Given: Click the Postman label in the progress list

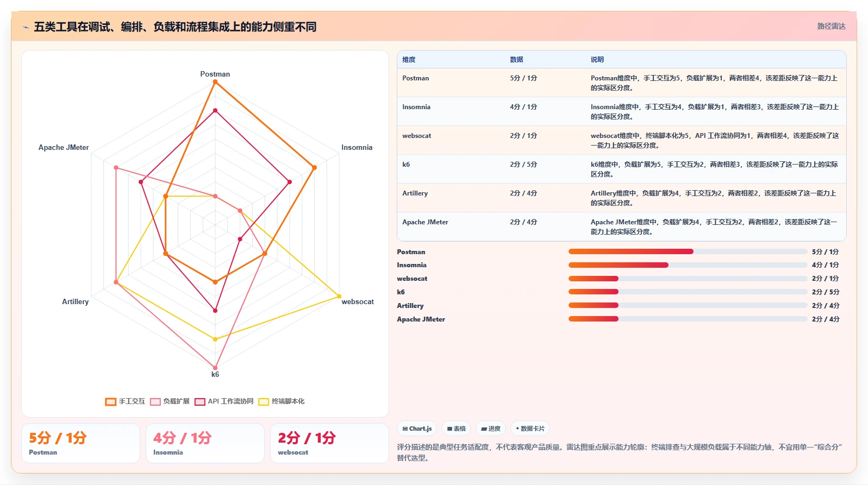Looking at the screenshot, I should (x=411, y=252).
